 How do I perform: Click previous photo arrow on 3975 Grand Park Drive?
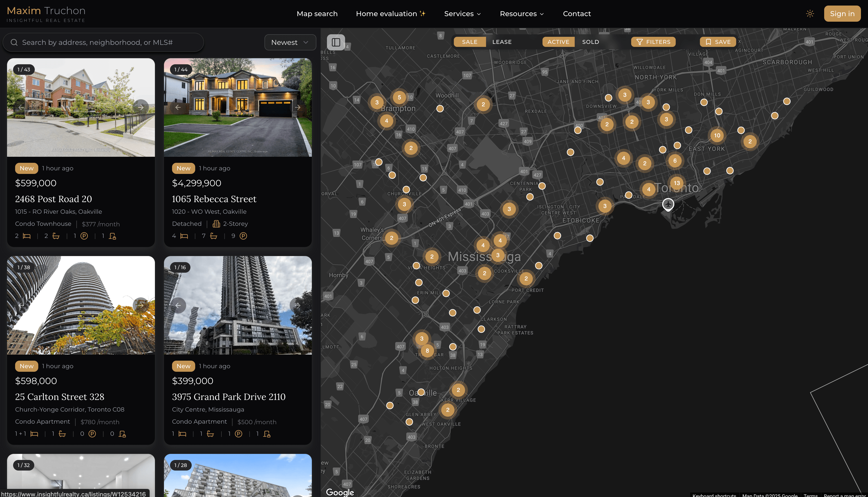pyautogui.click(x=178, y=305)
